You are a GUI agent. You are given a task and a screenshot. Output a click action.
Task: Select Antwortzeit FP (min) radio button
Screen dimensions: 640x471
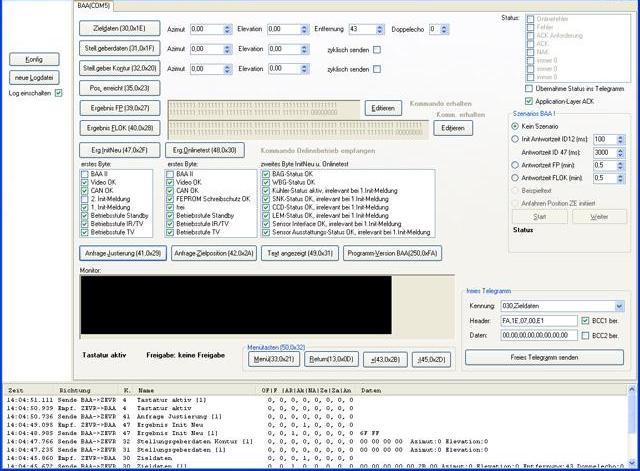click(515, 165)
